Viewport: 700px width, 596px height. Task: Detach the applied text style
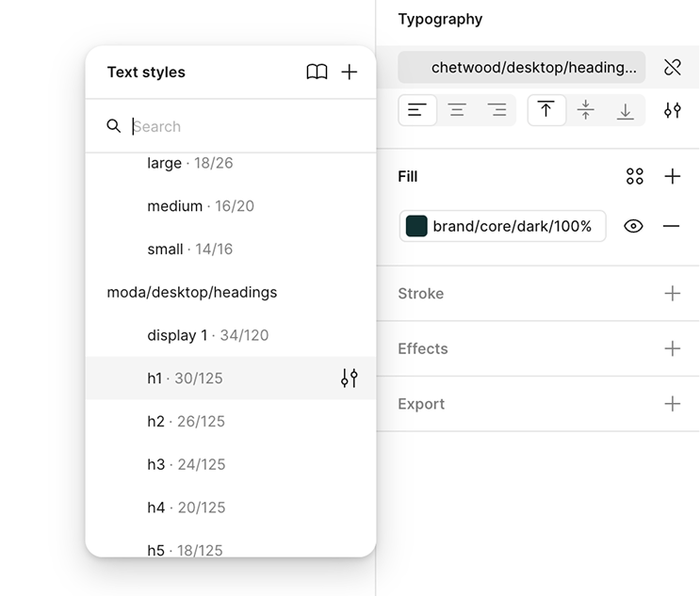pos(672,67)
